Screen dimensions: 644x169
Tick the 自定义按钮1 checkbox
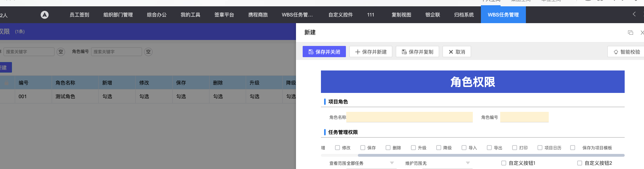pos(504,163)
